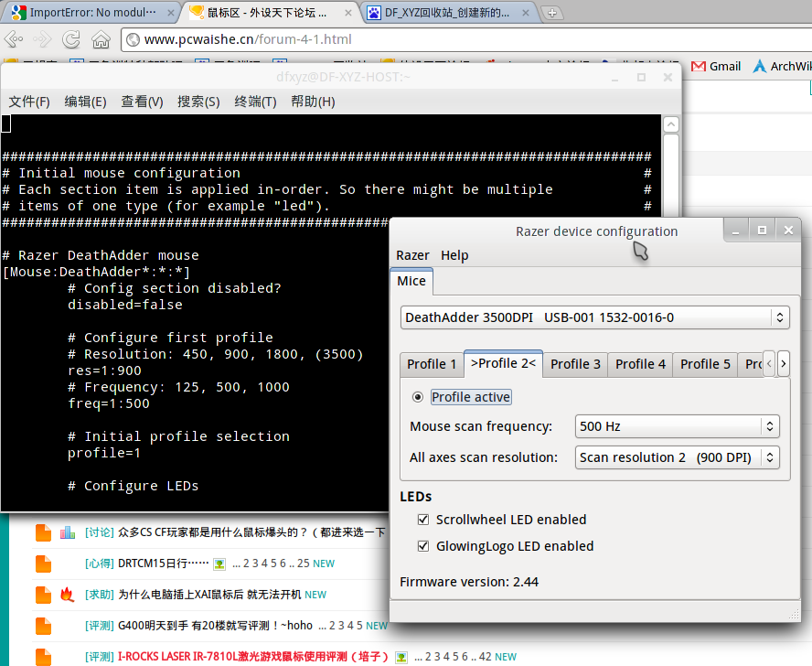812x666 pixels.
Task: Open Gmail bookmark
Action: click(716, 67)
